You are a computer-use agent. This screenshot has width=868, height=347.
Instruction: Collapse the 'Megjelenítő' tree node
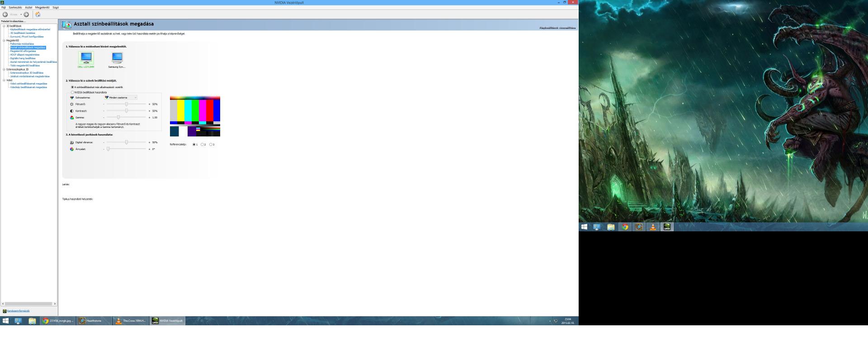(4, 40)
